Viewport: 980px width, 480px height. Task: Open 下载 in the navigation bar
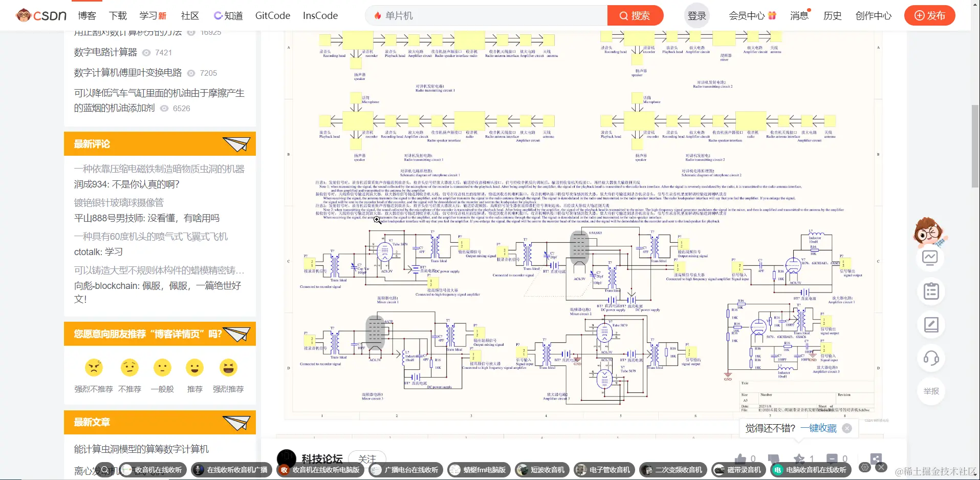(x=118, y=15)
